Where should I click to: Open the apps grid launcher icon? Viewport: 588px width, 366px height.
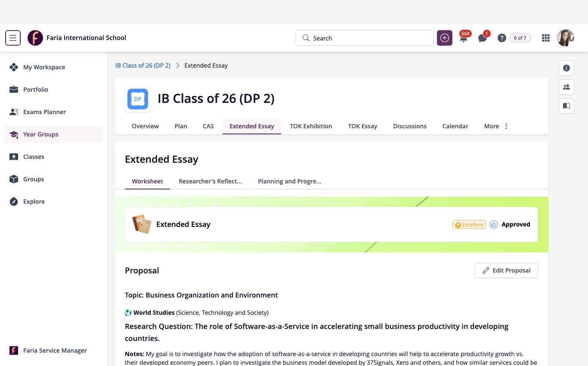tap(546, 38)
